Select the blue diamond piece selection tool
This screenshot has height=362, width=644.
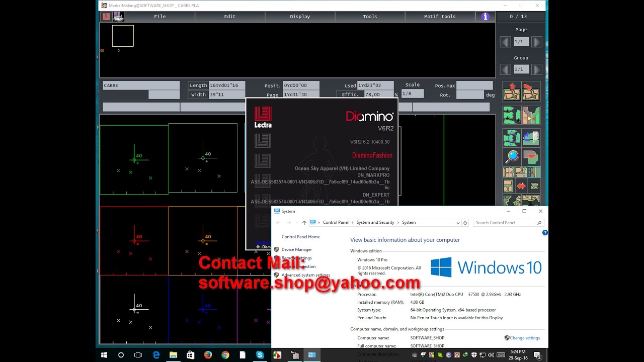(512, 138)
